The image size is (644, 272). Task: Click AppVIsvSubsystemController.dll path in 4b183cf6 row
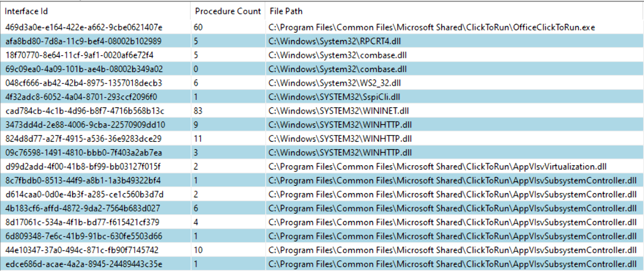coord(452,208)
